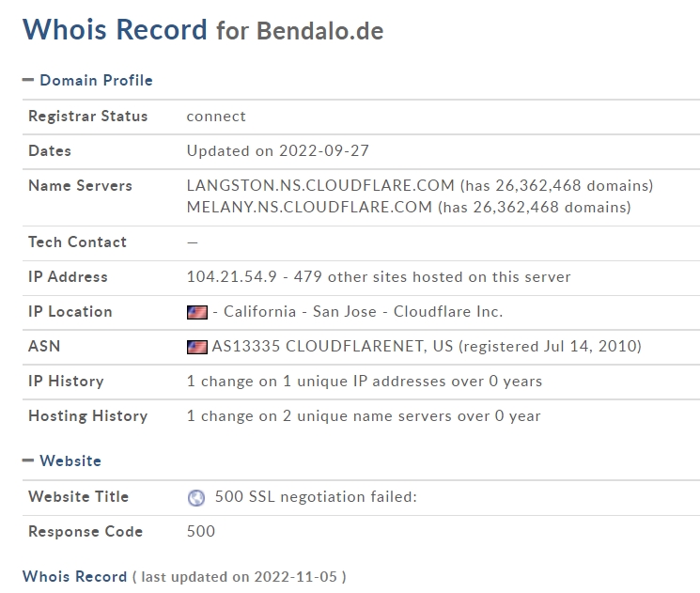Click LANGSTON.NS.CLOUDFLARE.COM name server
700x593 pixels.
pos(320,185)
